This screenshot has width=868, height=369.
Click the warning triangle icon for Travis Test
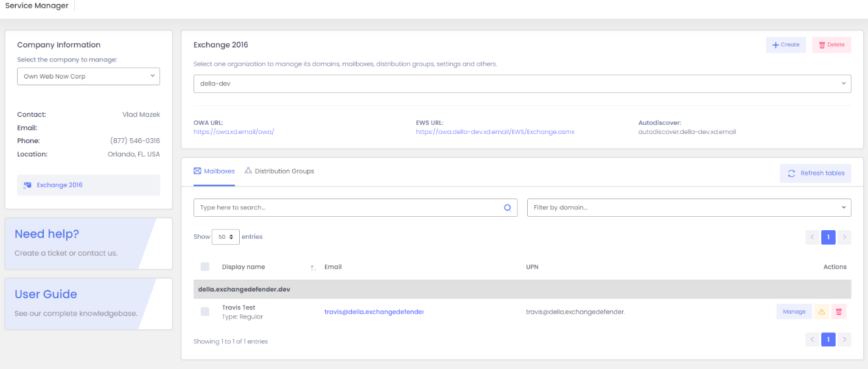point(821,312)
